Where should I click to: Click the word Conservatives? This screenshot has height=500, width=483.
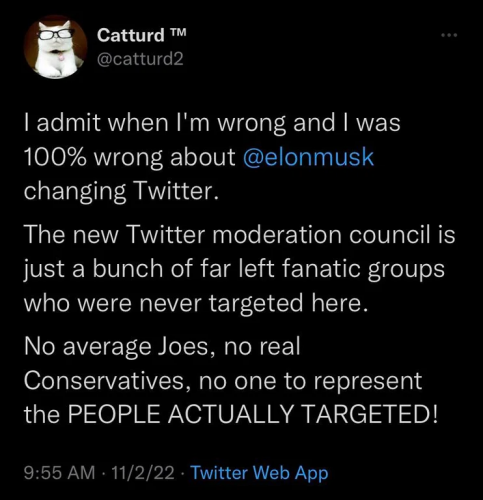pos(107,381)
